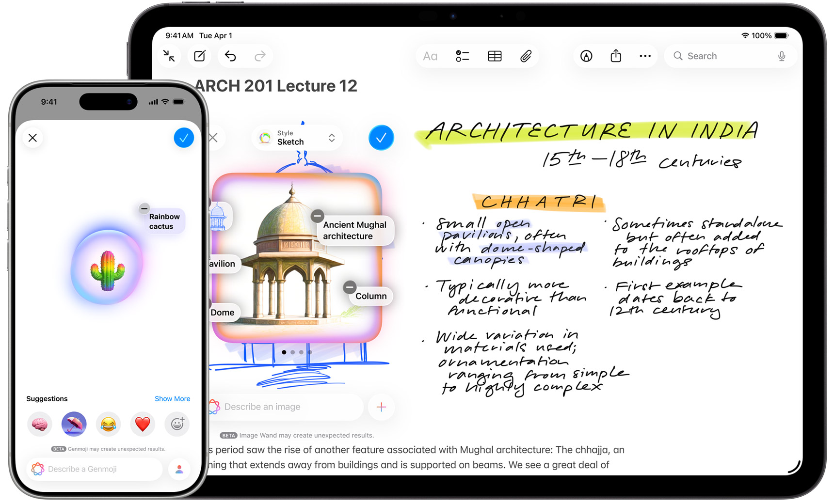
Task: Insert a table with the table icon
Action: (x=495, y=56)
